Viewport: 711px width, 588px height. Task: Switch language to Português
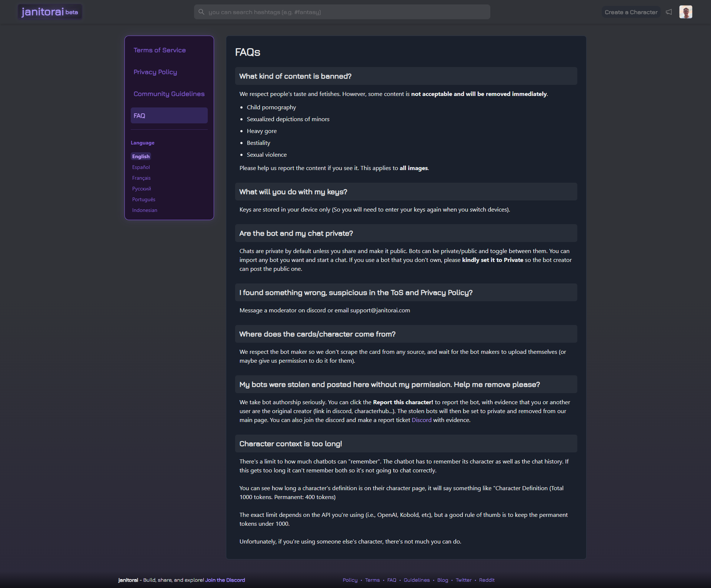(144, 199)
